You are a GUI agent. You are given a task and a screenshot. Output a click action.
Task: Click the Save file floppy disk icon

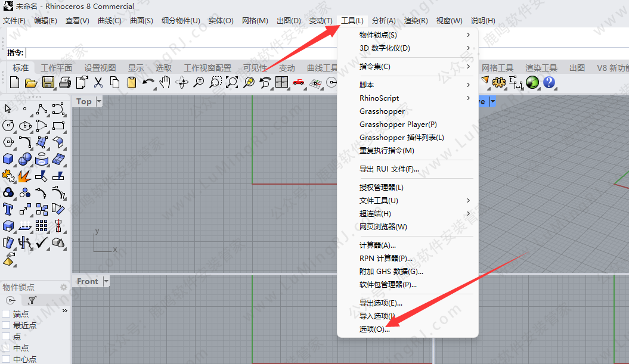[x=48, y=82]
